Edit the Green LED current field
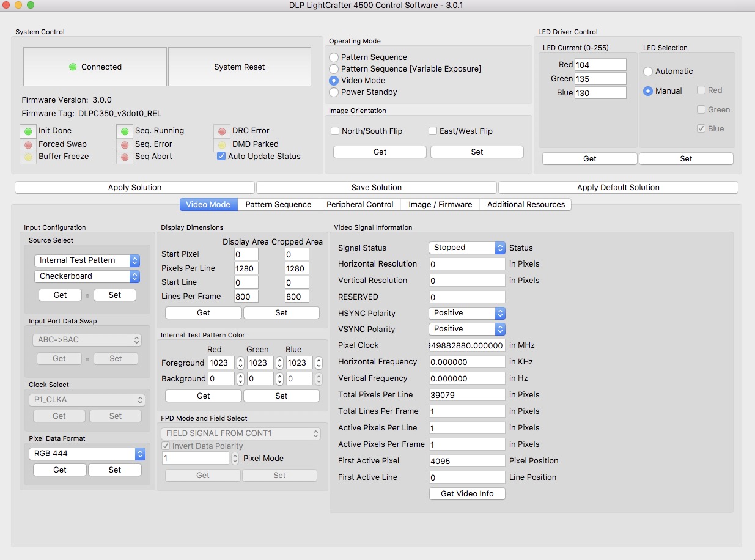Viewport: 755px width, 560px height. coord(600,78)
